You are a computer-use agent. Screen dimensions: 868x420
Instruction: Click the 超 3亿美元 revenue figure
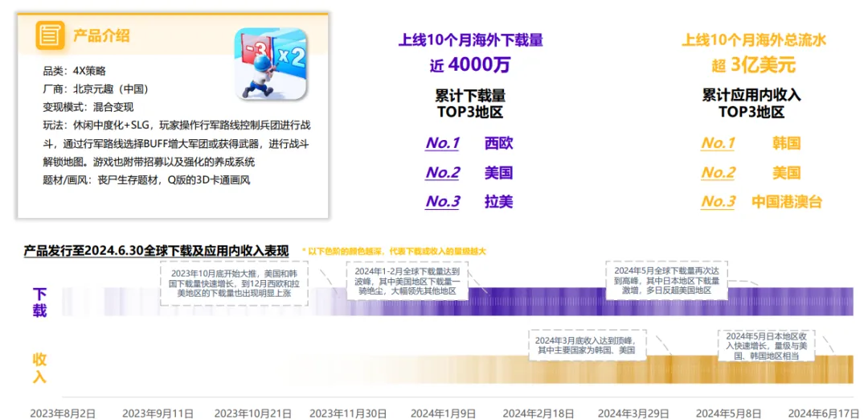752,64
